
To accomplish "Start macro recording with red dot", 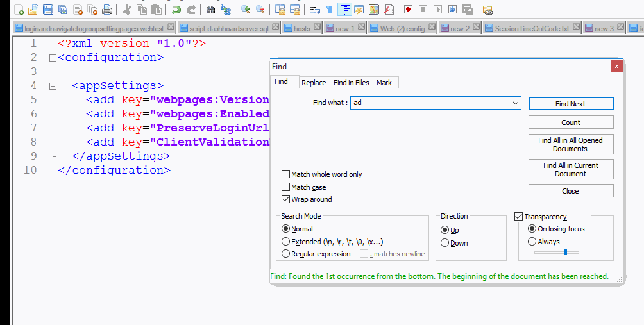I will [408, 10].
